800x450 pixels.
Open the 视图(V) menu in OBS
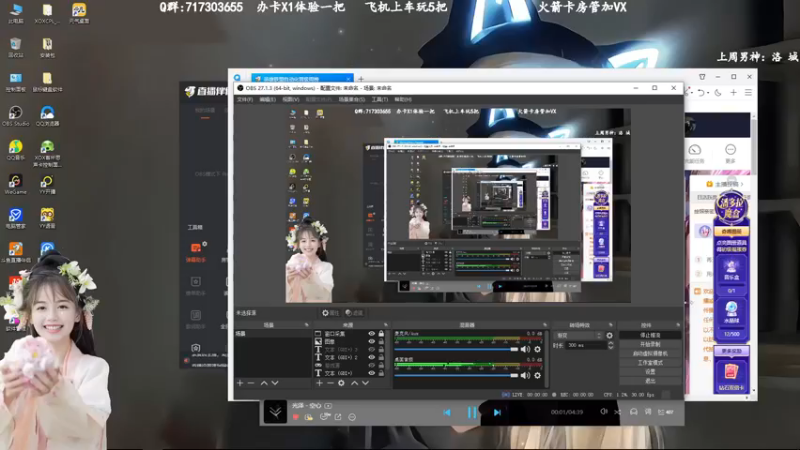[291, 99]
